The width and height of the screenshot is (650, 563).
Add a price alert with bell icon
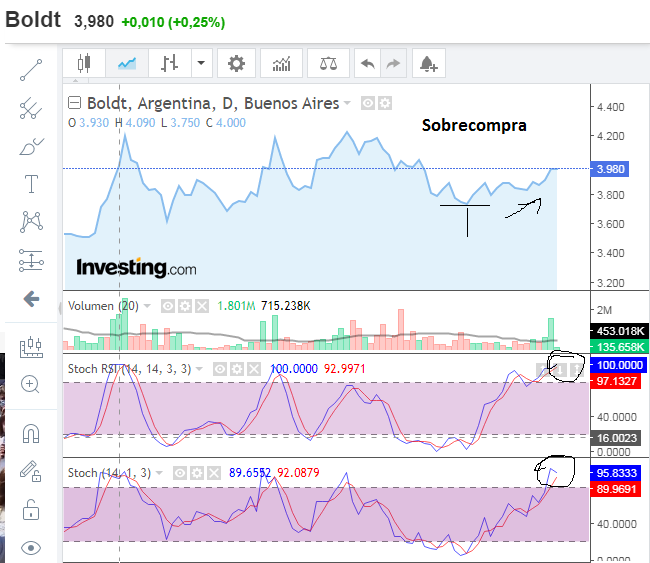pyautogui.click(x=428, y=63)
